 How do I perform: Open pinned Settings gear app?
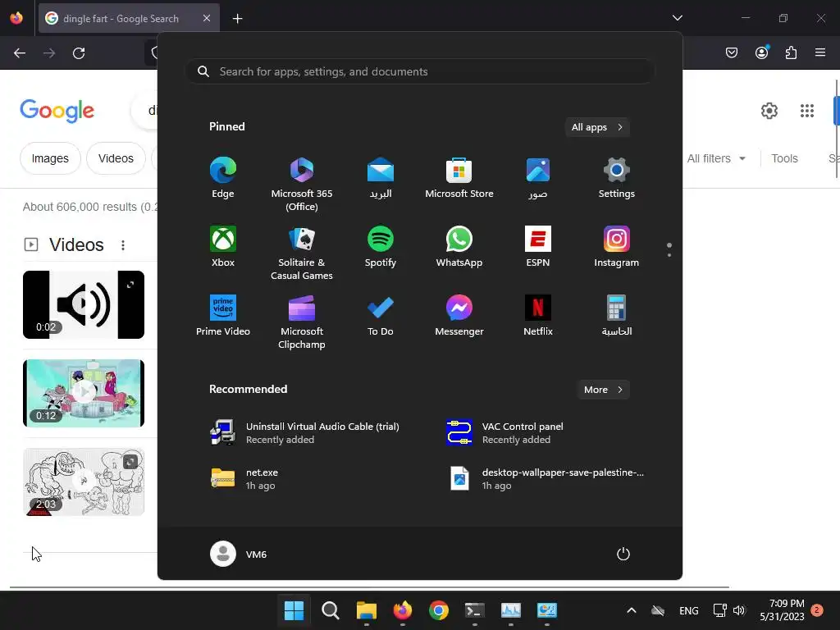click(617, 178)
